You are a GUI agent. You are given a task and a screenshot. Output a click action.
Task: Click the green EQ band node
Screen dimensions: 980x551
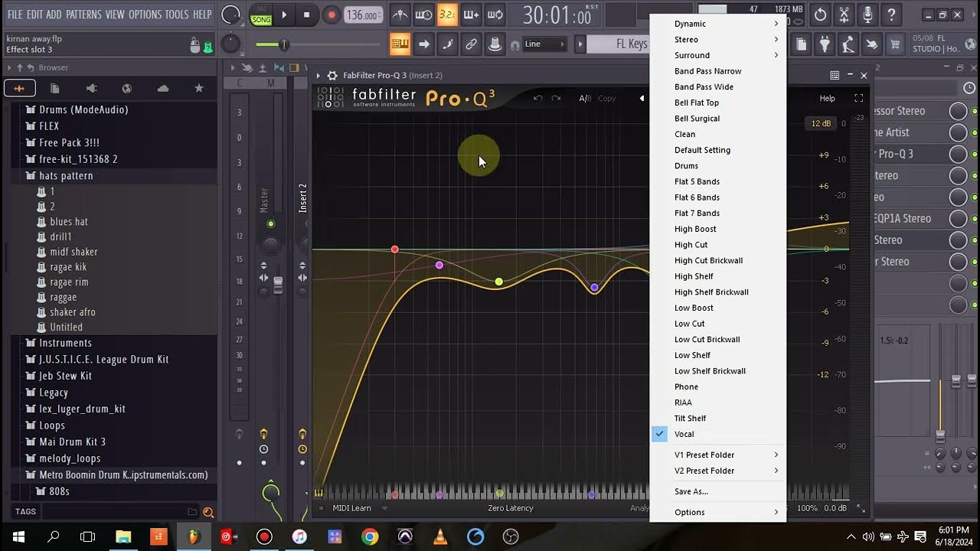pyautogui.click(x=499, y=282)
